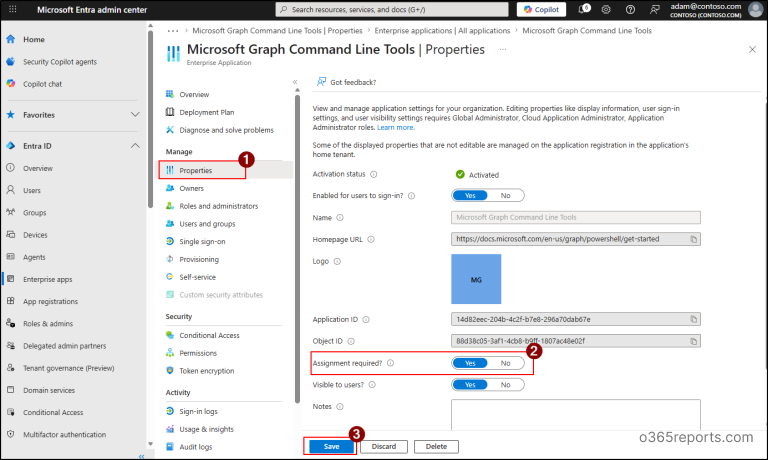Open the portal apps grid menu
Image resolution: width=768 pixels, height=460 pixels.
point(13,9)
